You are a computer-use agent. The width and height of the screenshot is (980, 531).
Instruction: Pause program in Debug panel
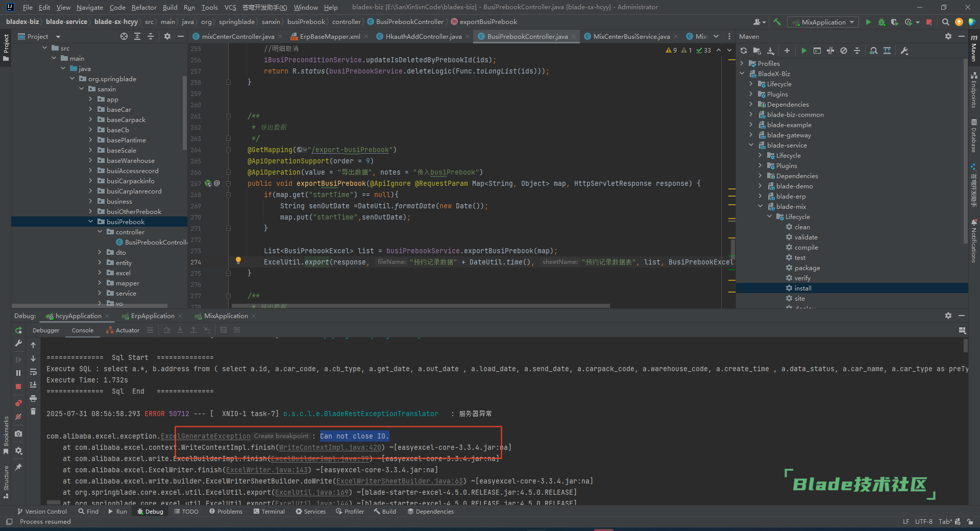(x=18, y=373)
